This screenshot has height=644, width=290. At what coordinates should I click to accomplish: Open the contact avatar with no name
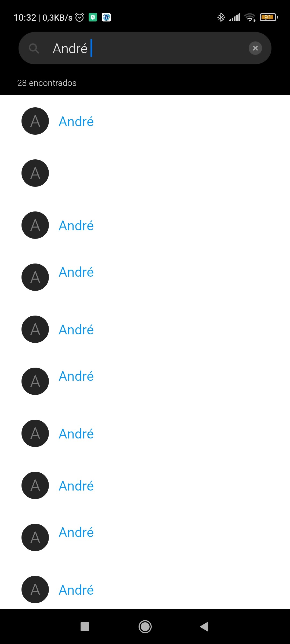(35, 173)
